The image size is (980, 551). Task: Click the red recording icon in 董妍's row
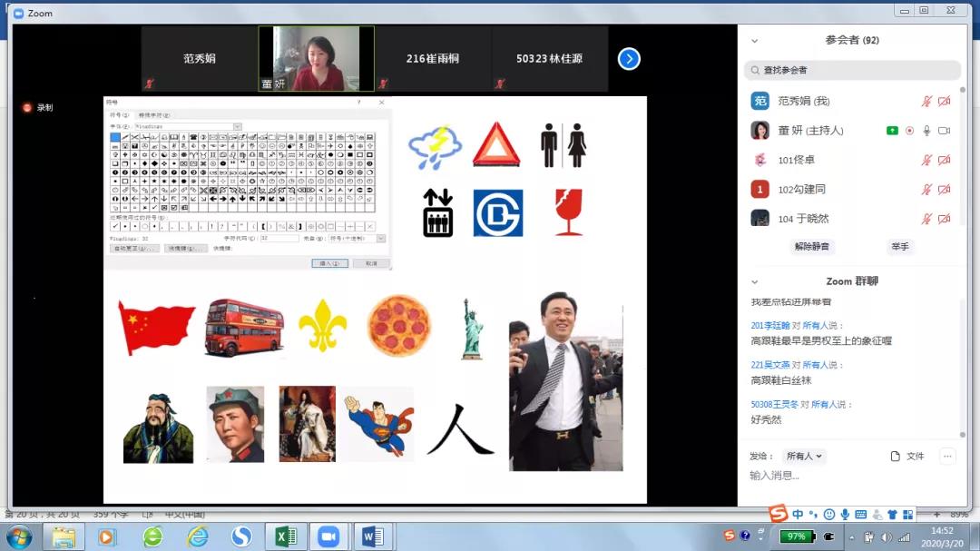coord(909,131)
